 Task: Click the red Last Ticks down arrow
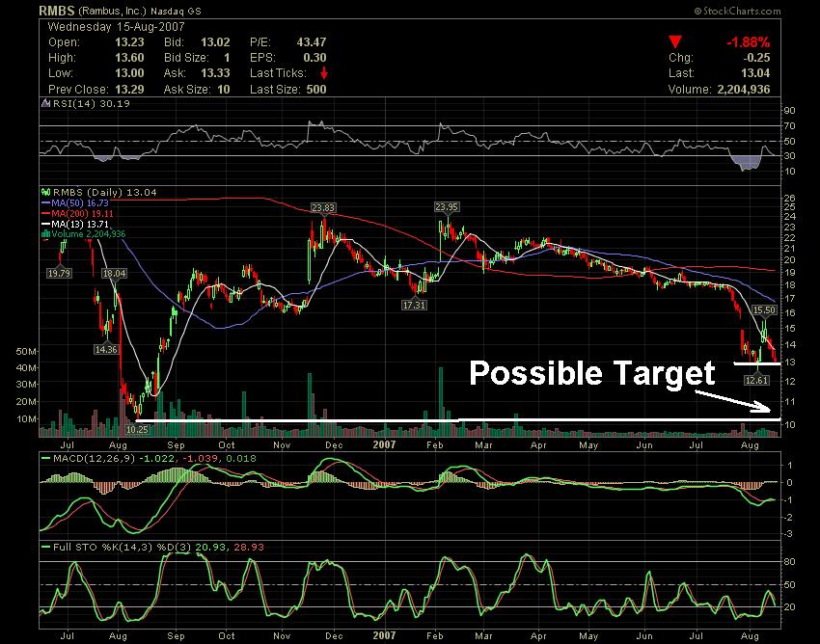[324, 73]
